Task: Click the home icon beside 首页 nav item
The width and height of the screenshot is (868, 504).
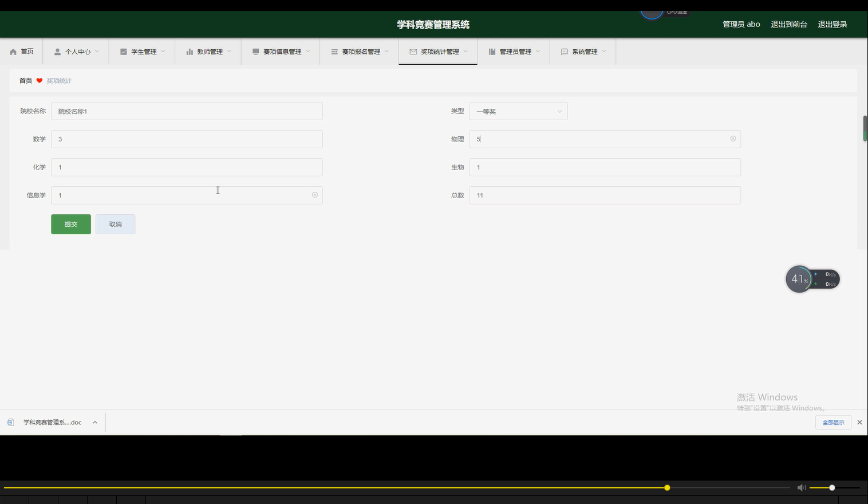Action: (x=13, y=51)
